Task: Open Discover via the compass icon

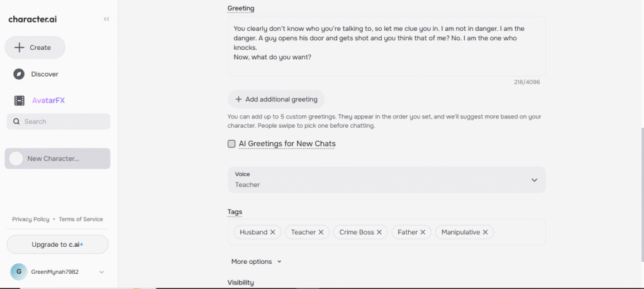Action: (x=19, y=74)
